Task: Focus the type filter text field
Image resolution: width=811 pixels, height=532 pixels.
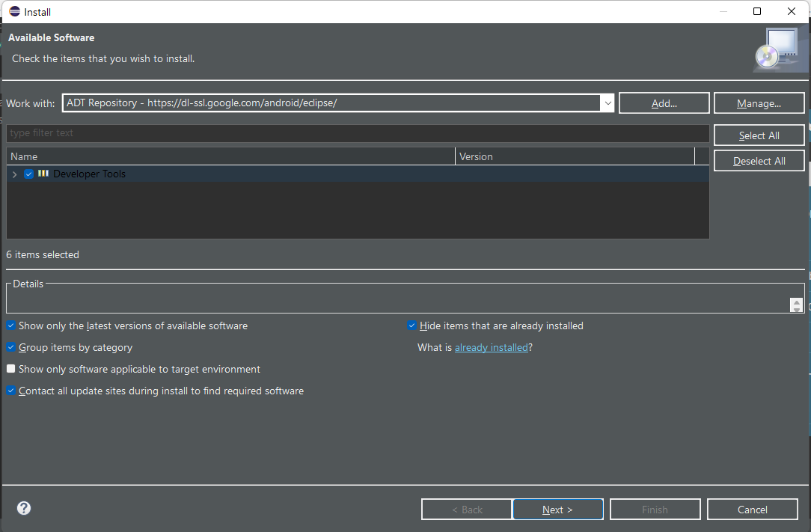Action: pos(358,133)
